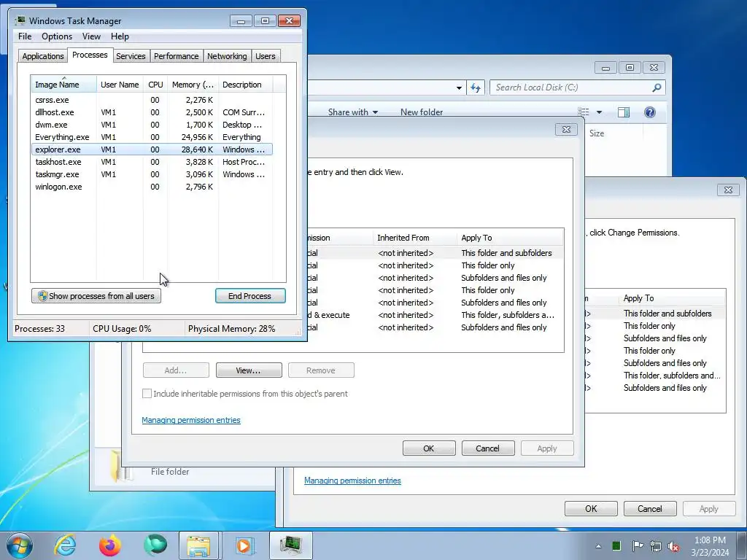Viewport: 747px width, 560px height.
Task: Select the taskhost.exe process
Action: [152, 162]
